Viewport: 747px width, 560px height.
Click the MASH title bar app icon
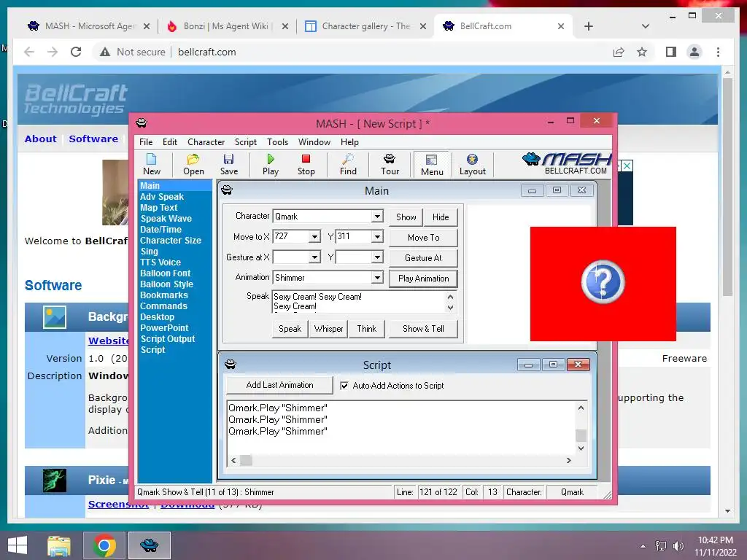[x=142, y=122]
